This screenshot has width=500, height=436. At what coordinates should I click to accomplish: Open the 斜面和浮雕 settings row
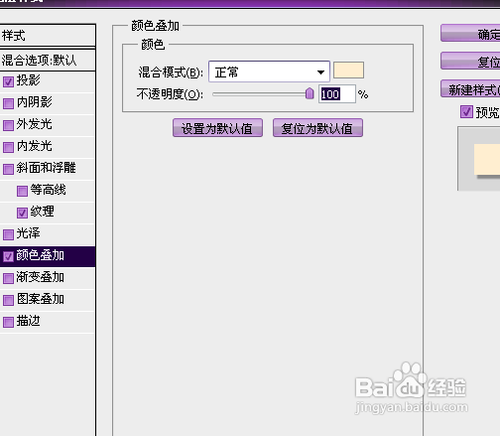tap(47, 169)
